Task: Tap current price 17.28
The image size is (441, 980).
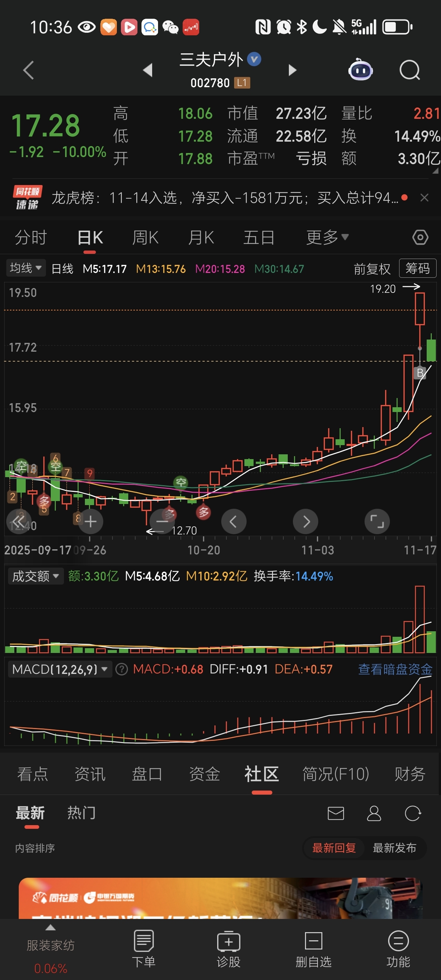Action: tap(45, 125)
